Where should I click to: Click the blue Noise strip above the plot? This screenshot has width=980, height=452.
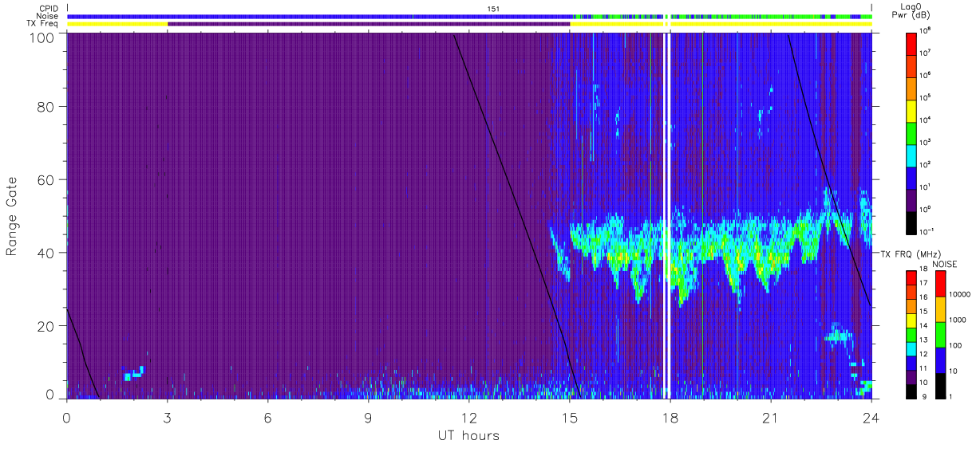319,16
